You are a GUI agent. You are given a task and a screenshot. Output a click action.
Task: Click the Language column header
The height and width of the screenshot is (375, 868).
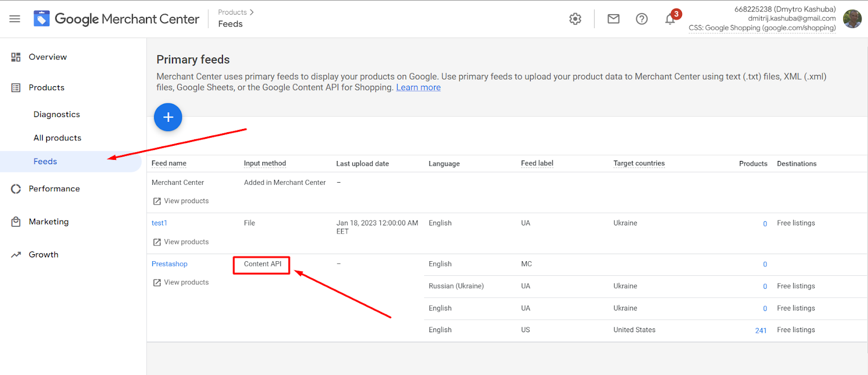444,164
